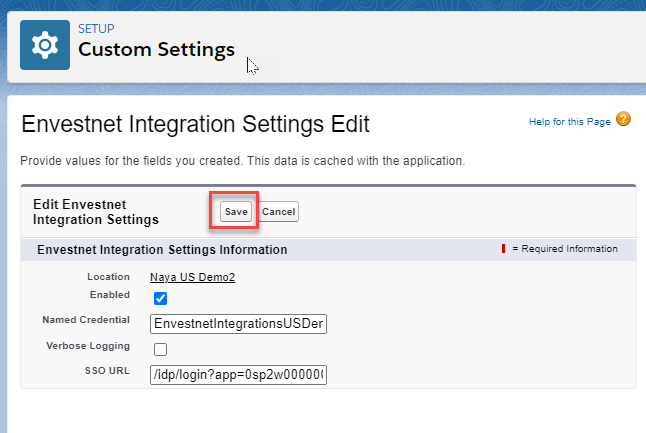646x433 pixels.
Task: Click the Custom Settings header title
Action: pyautogui.click(x=156, y=49)
